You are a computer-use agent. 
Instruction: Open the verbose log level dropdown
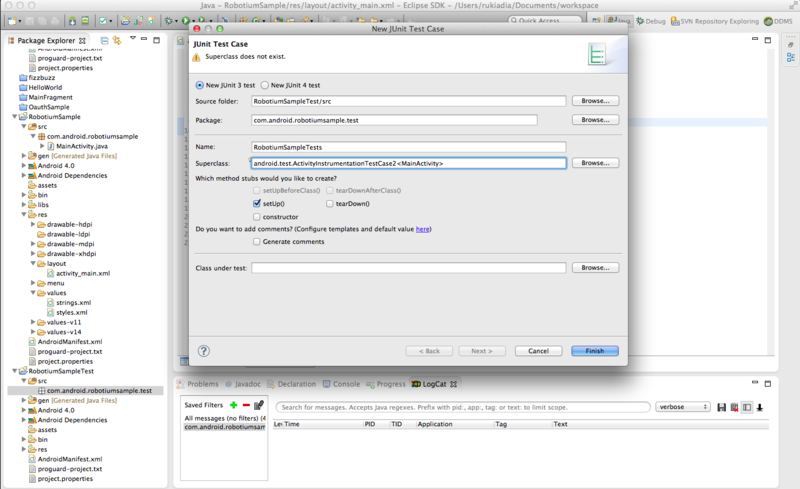click(x=683, y=407)
